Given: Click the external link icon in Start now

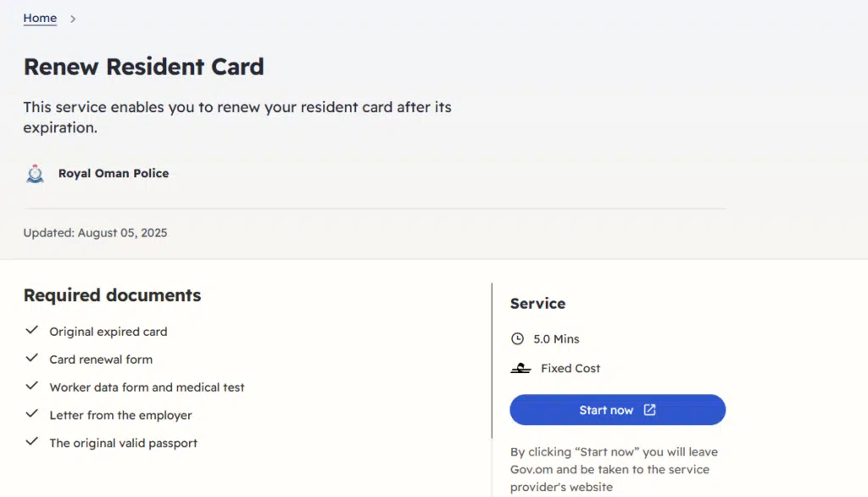Looking at the screenshot, I should coord(649,410).
